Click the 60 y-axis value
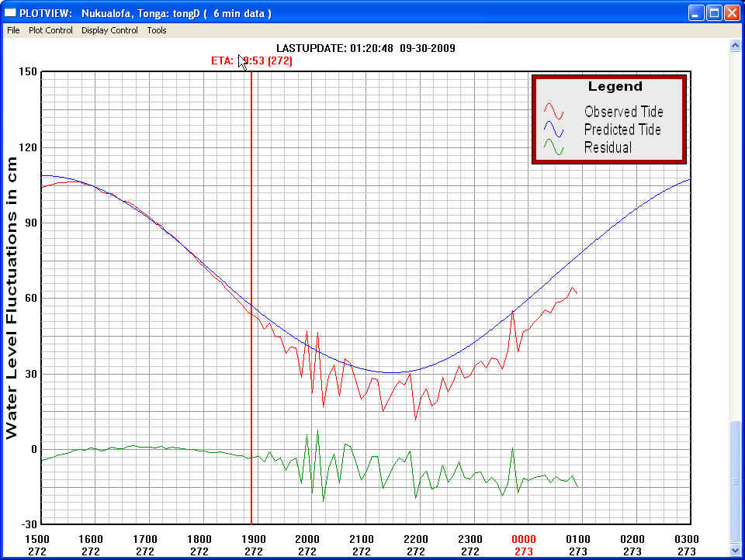Viewport: 745px width, 560px height. click(30, 299)
